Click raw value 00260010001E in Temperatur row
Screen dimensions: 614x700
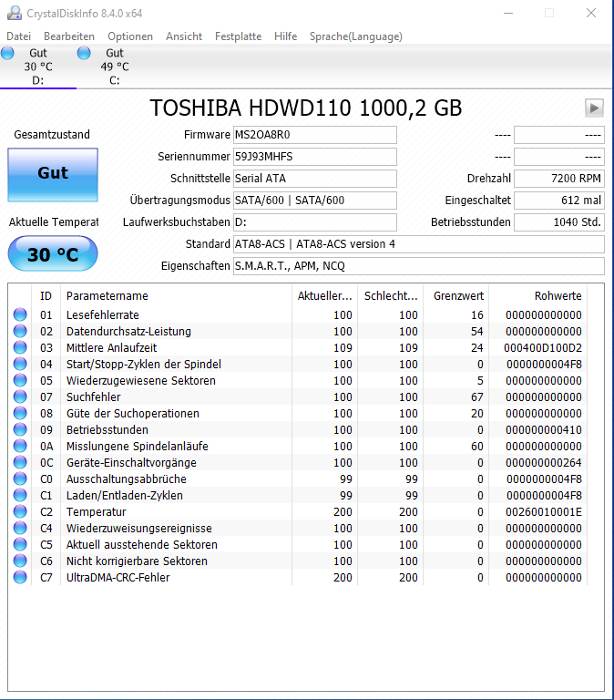point(544,511)
